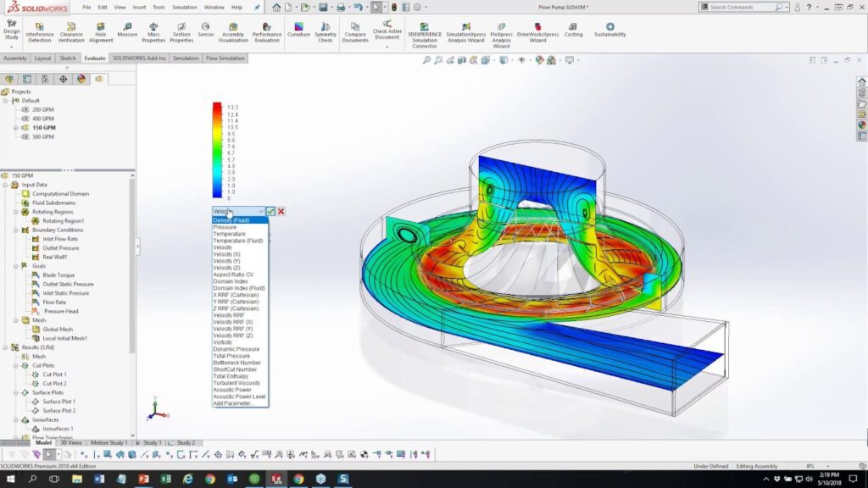Confirm the parameter with the green checkmark
This screenshot has height=488, width=868.
(x=271, y=211)
